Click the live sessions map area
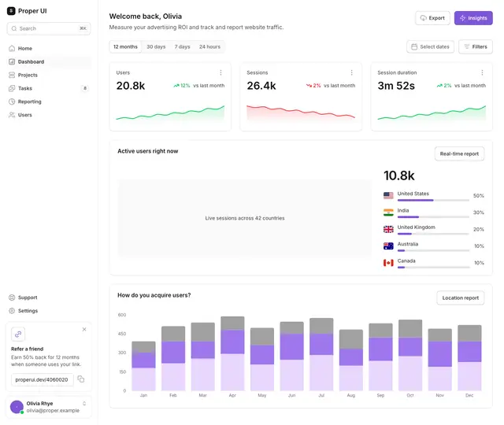This screenshot has width=504, height=425. tap(245, 218)
